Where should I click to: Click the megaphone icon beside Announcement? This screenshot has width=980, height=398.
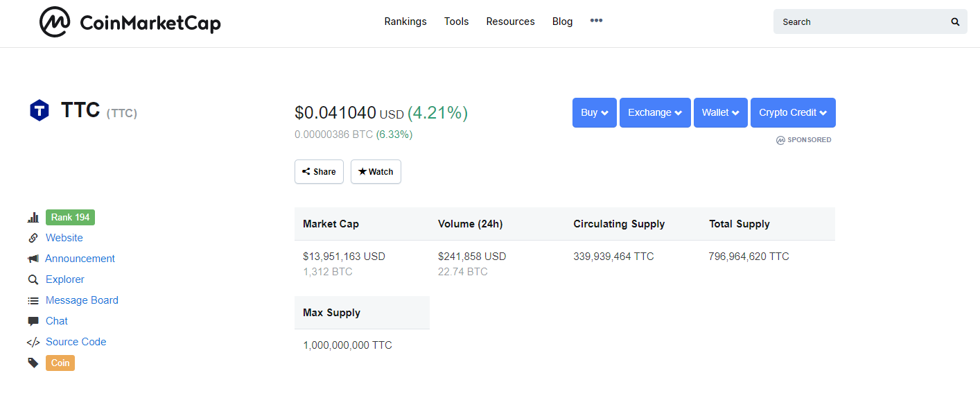tap(33, 259)
